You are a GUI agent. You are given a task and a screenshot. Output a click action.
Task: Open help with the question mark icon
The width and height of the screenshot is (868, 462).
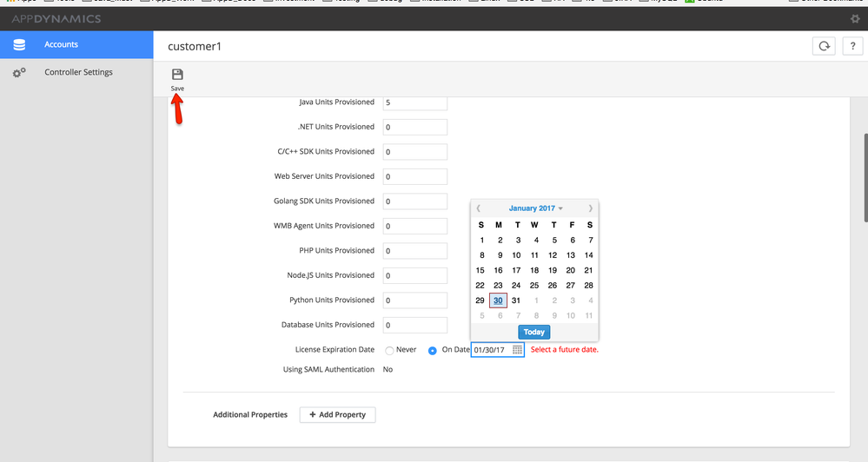tap(851, 46)
